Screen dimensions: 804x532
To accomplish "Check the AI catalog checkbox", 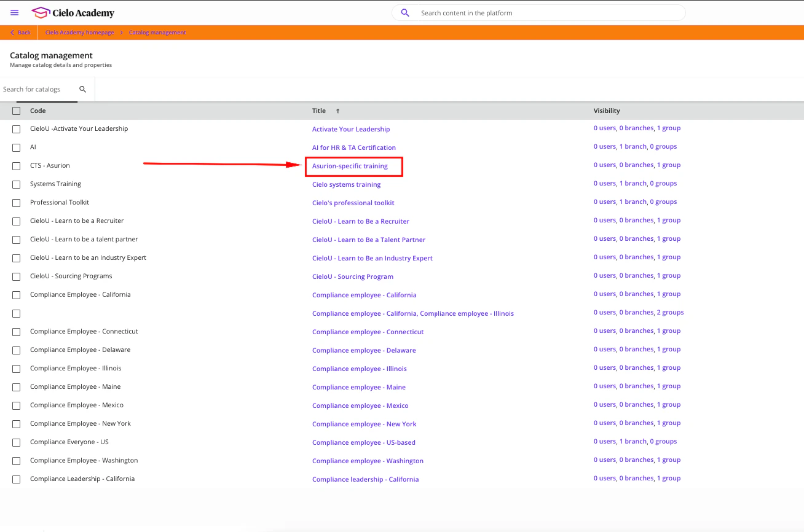I will [16, 147].
